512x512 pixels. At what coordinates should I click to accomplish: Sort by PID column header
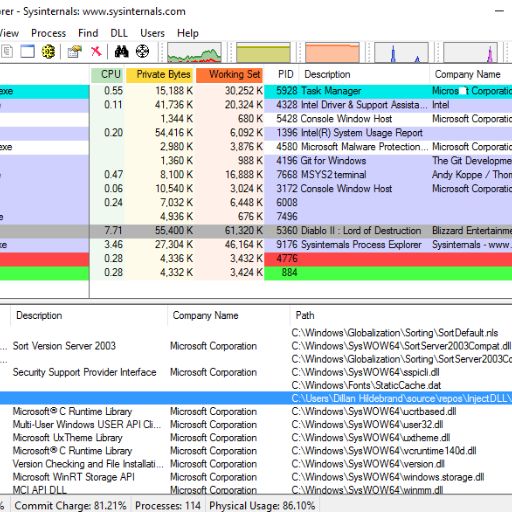[x=282, y=74]
